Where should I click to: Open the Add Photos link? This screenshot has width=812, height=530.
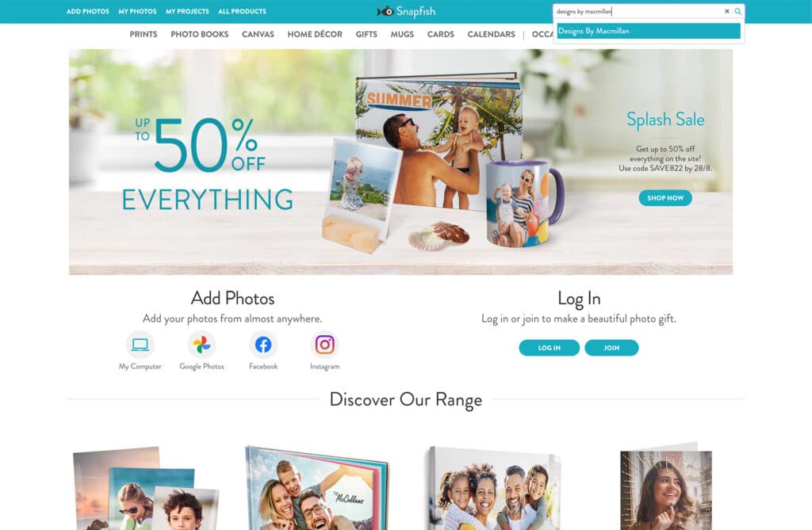87,11
